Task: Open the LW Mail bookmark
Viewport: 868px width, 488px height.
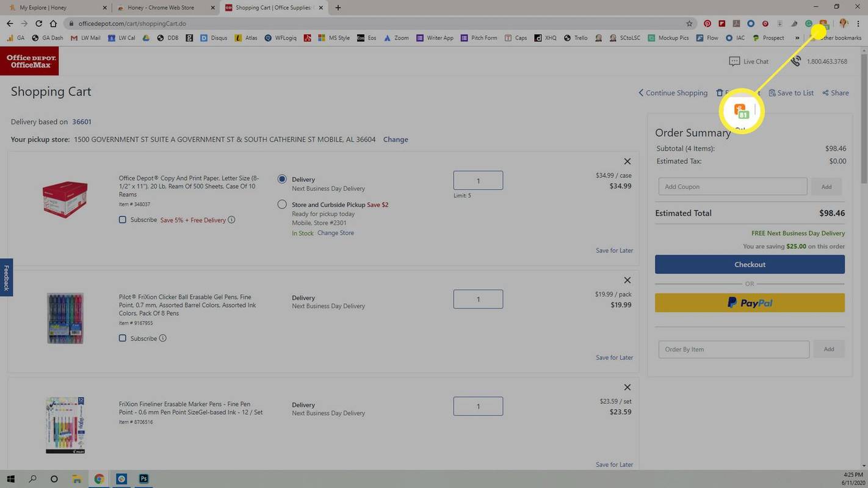Action: point(85,38)
